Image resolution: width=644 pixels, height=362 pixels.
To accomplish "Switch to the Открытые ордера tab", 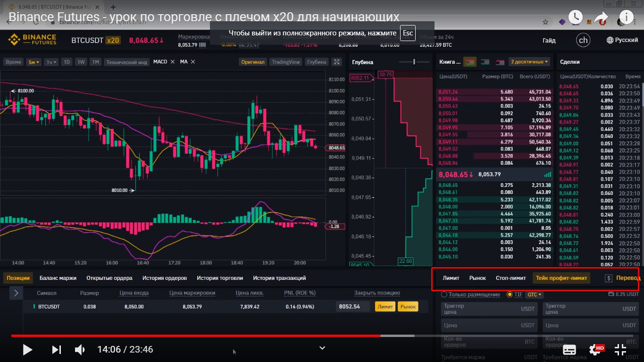I will (109, 278).
